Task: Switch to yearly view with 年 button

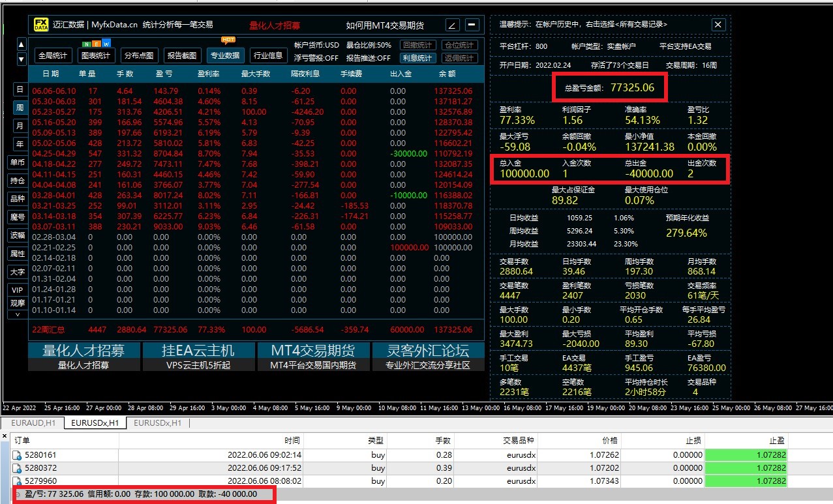Action: click(20, 143)
